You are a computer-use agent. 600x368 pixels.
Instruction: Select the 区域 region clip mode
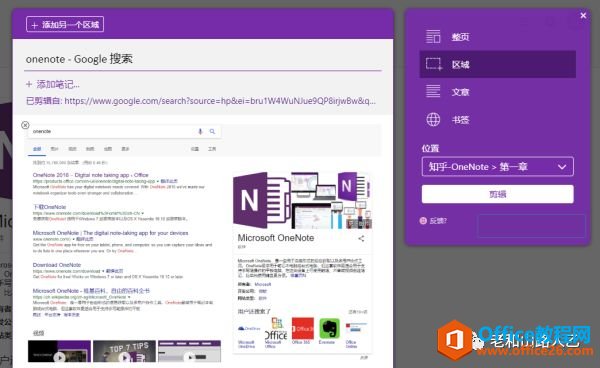[x=497, y=64]
